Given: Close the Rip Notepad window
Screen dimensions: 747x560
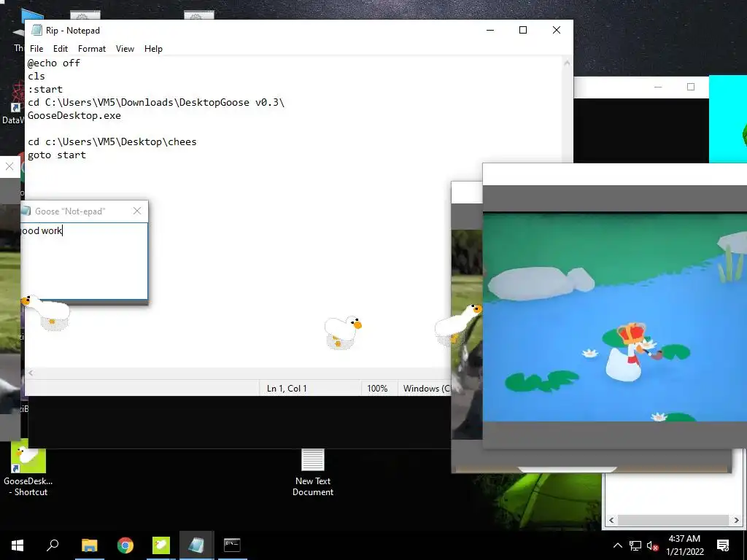Looking at the screenshot, I should [x=557, y=30].
